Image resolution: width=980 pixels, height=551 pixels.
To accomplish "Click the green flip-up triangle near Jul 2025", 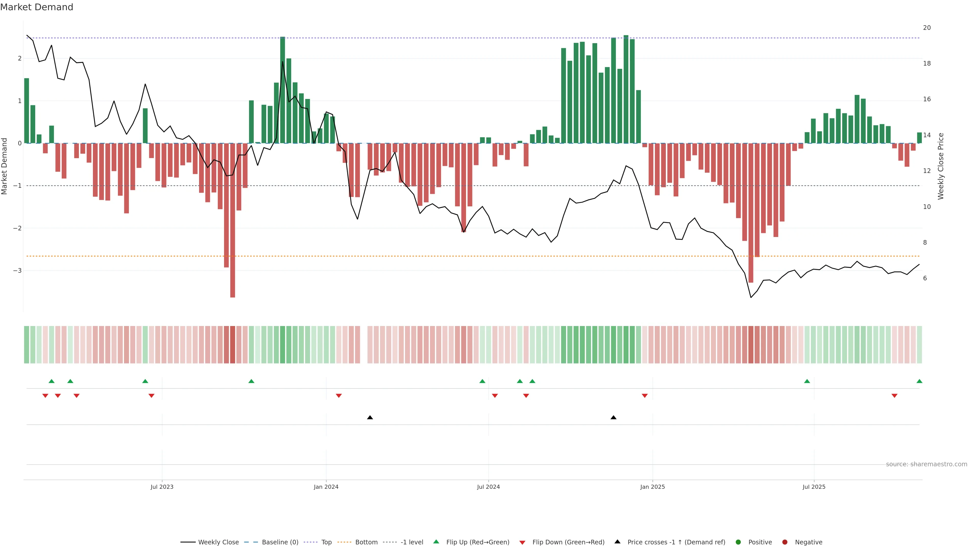I will (807, 381).
